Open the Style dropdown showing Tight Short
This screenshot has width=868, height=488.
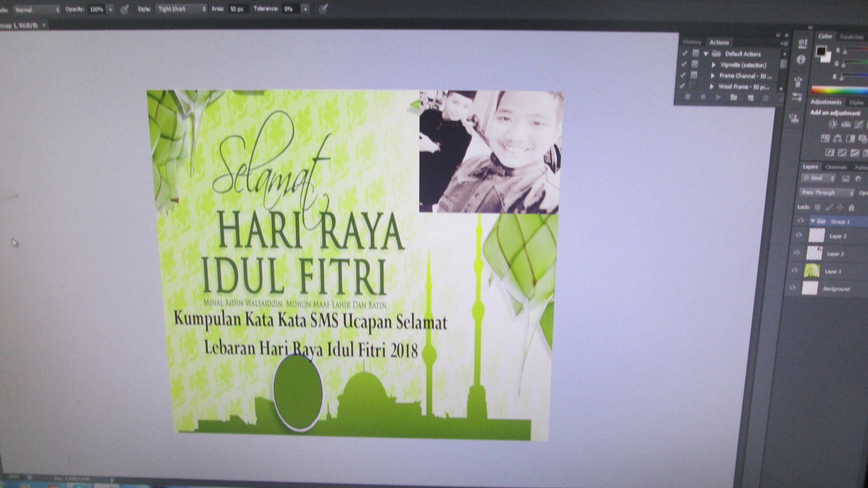pos(181,9)
